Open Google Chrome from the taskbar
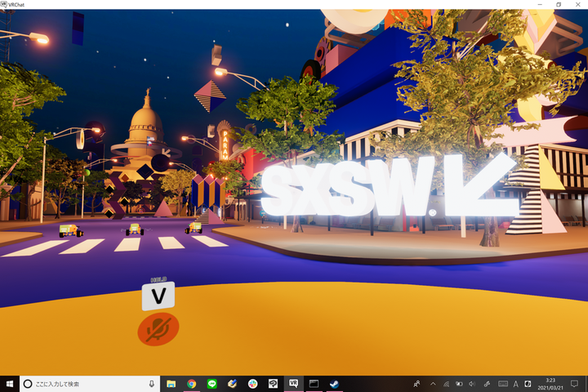The image size is (588, 392). [x=192, y=384]
